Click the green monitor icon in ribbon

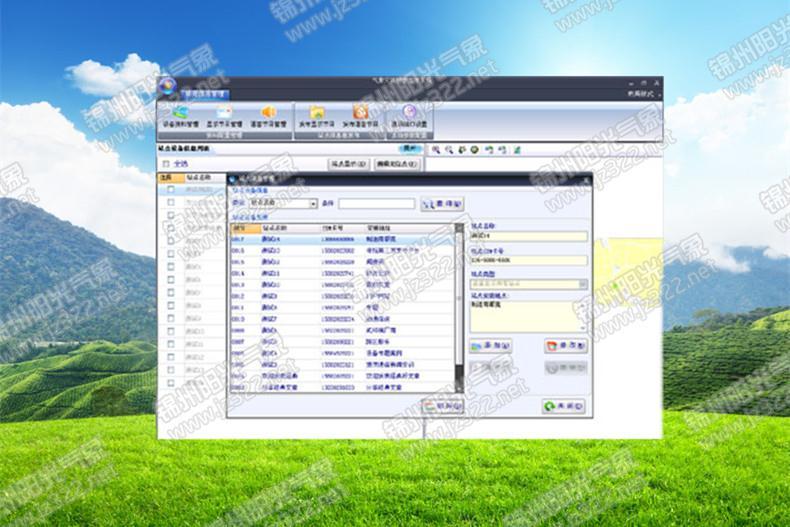click(x=180, y=112)
